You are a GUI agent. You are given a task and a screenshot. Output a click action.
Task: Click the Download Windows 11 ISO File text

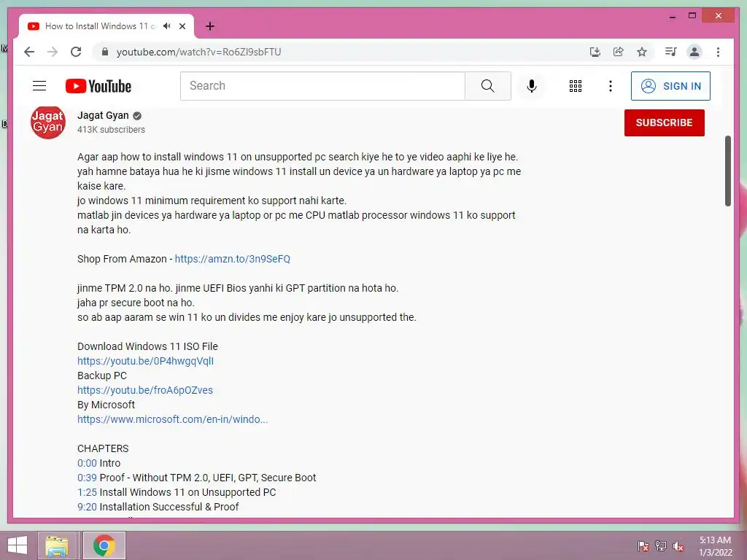click(x=147, y=346)
